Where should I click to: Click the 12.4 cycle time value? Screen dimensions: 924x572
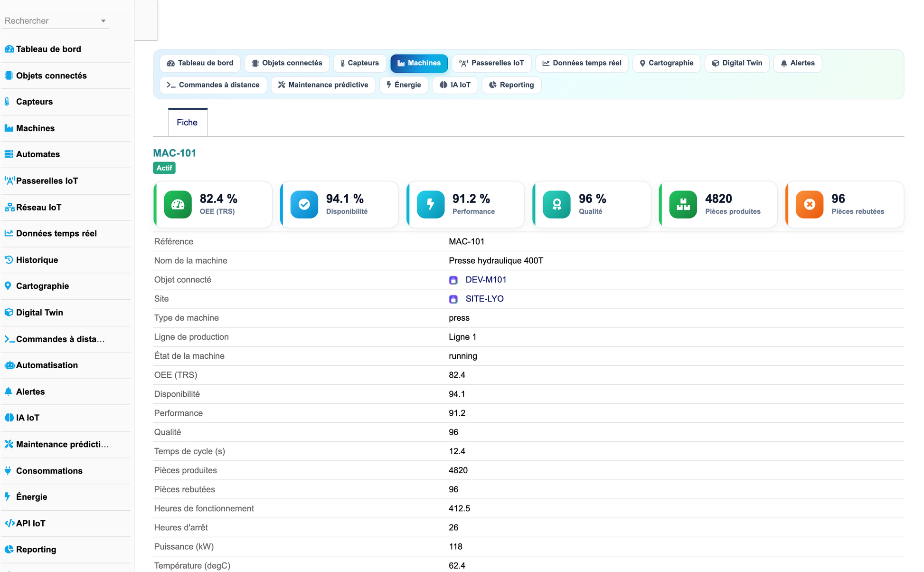click(x=457, y=451)
